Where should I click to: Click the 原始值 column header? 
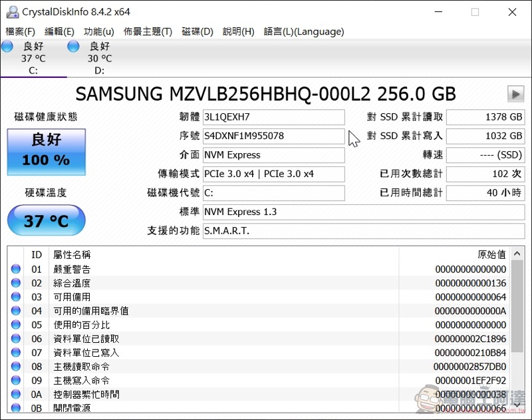point(454,255)
